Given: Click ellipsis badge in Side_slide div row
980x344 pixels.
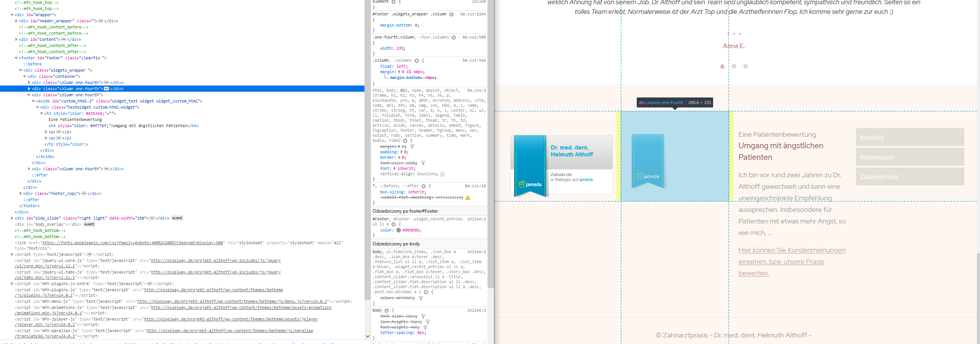Looking at the screenshot, I should click(152, 218).
